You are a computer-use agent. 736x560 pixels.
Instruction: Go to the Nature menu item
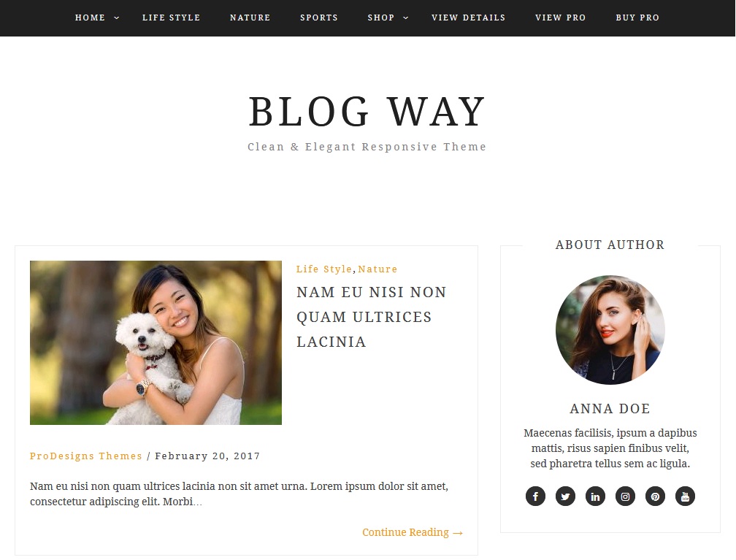(250, 18)
